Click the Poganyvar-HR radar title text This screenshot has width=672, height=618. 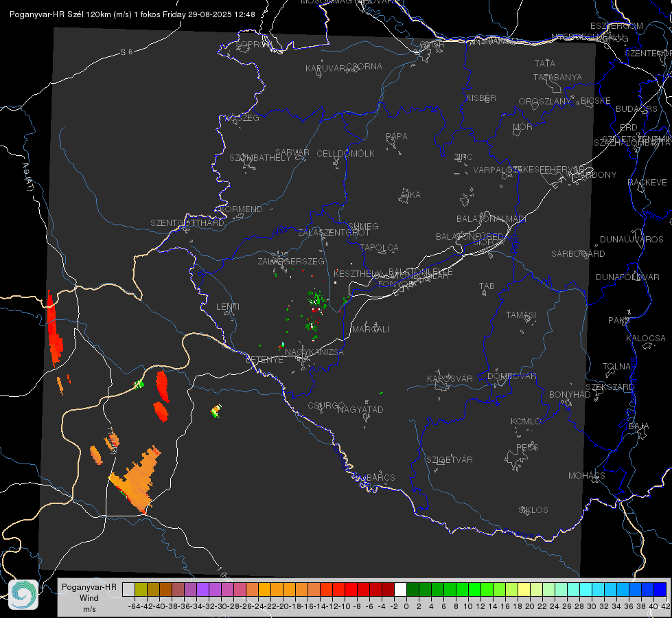pyautogui.click(x=132, y=14)
